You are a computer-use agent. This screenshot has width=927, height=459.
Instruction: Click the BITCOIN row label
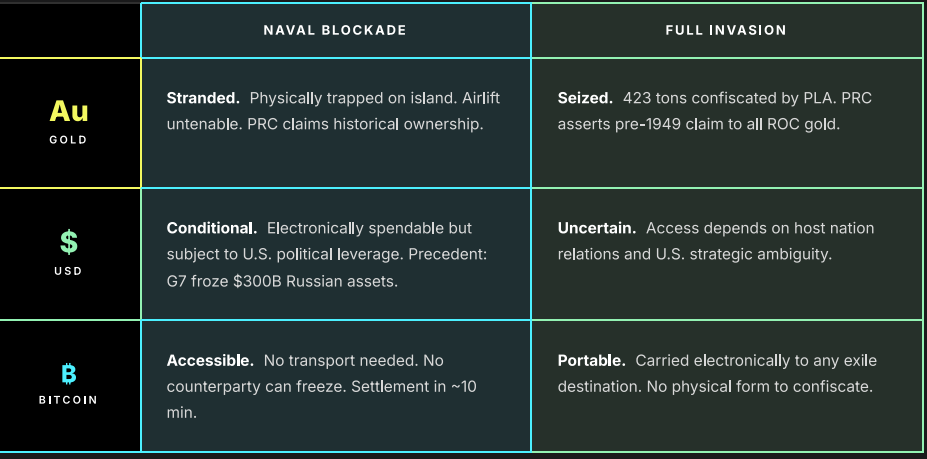(69, 400)
